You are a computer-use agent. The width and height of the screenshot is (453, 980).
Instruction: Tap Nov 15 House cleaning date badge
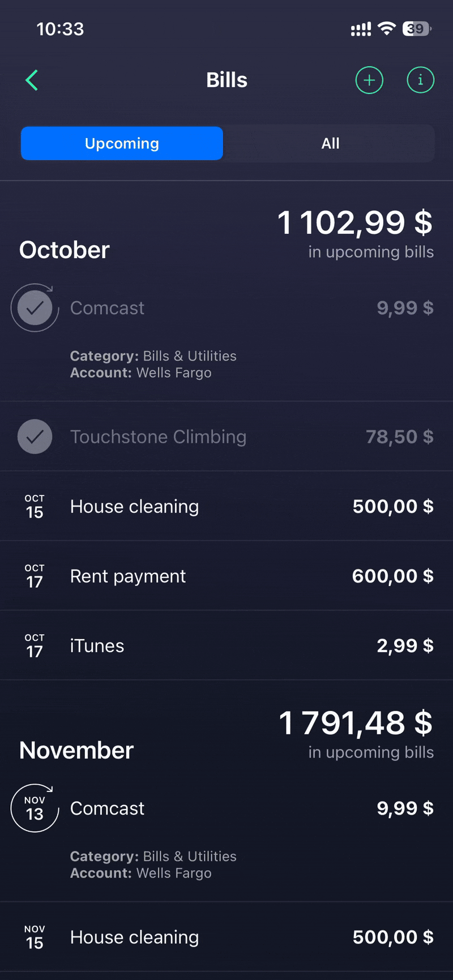pyautogui.click(x=35, y=938)
